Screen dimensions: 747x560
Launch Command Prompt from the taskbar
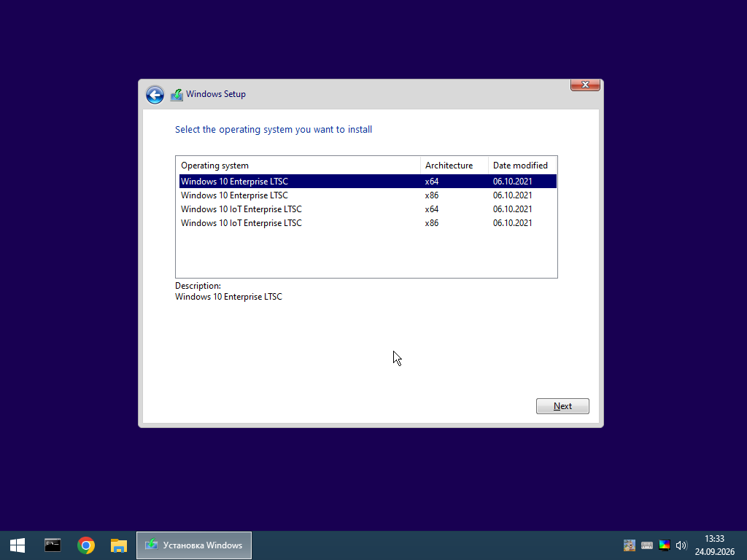53,545
